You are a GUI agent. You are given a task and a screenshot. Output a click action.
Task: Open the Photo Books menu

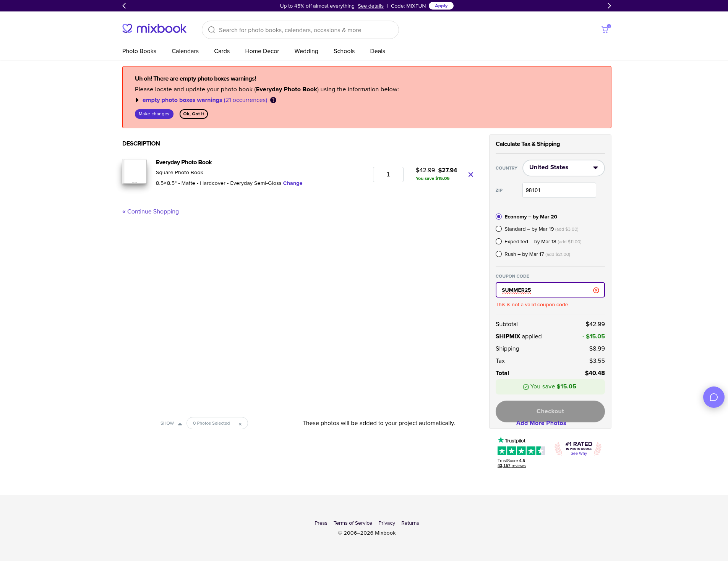139,51
